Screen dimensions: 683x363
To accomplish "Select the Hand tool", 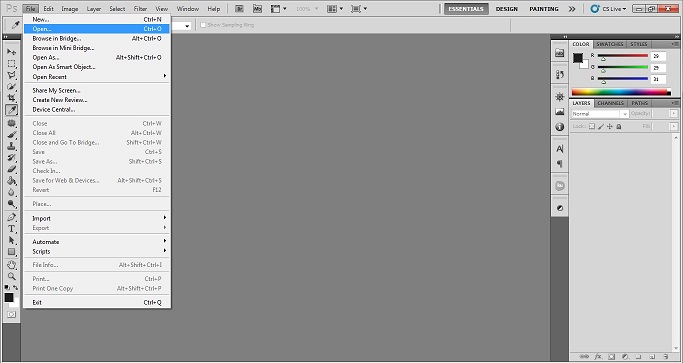I will pyautogui.click(x=11, y=265).
